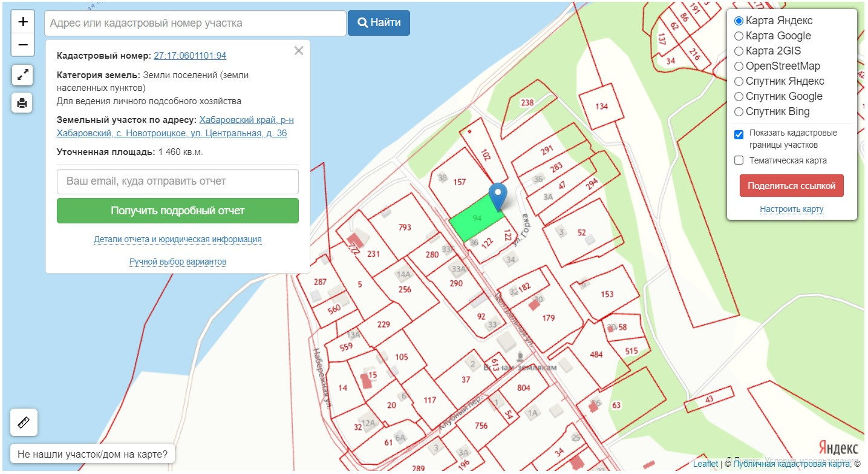The width and height of the screenshot is (868, 474).
Task: Click the green highlighted parcel 94
Action: [475, 219]
